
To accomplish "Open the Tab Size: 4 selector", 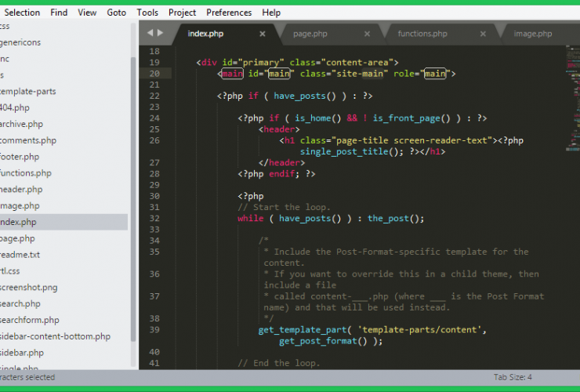I will tap(513, 377).
